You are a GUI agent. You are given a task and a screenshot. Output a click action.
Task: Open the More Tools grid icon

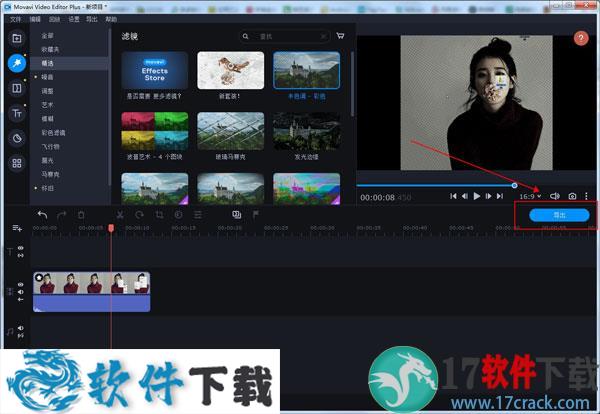point(17,163)
